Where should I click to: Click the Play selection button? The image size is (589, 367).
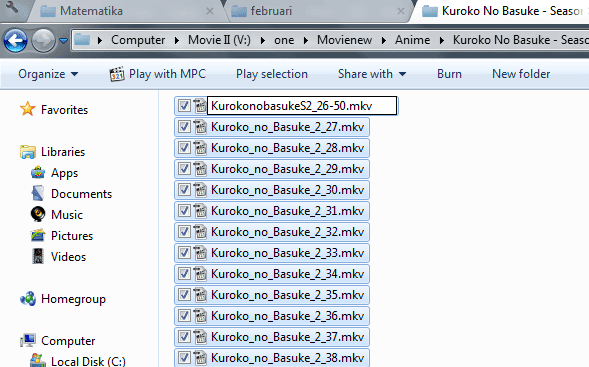tap(272, 74)
